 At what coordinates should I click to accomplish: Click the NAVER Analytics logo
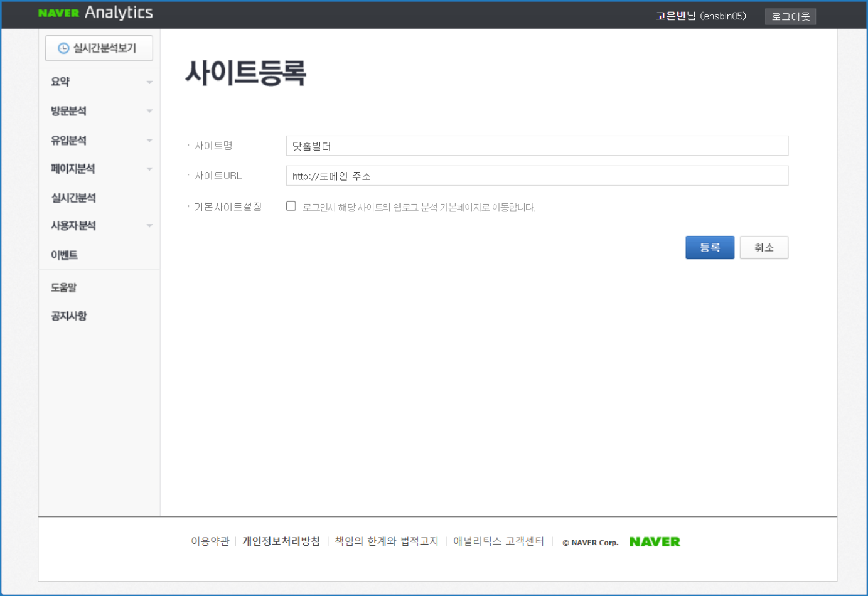click(95, 13)
